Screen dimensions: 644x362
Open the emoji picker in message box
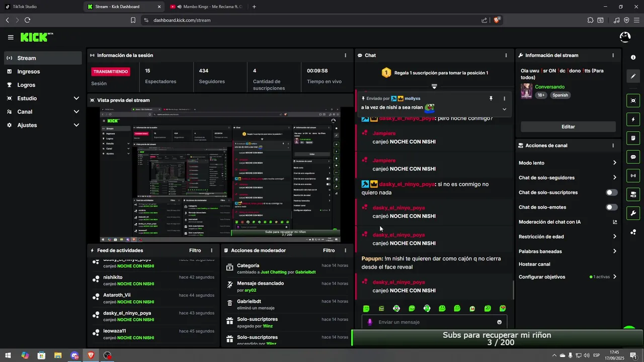[499, 322]
